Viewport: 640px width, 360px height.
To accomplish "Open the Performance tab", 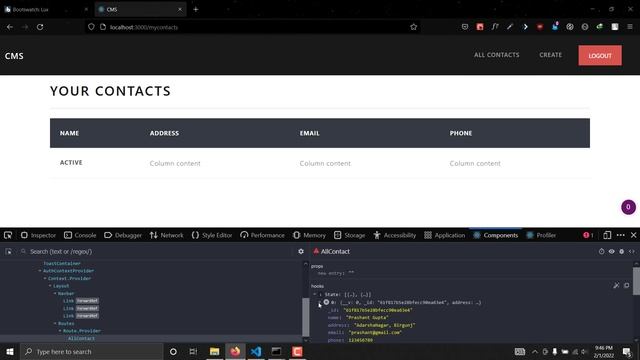I will click(262, 235).
